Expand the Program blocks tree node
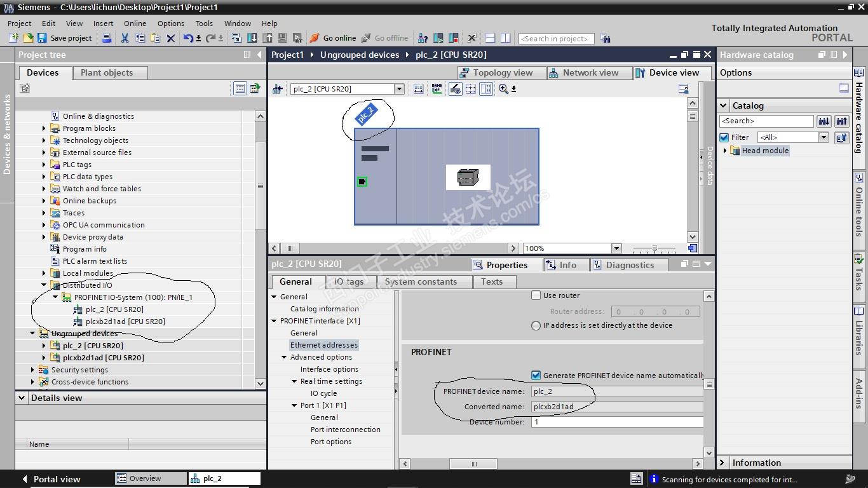The height and width of the screenshot is (488, 868). (x=44, y=128)
